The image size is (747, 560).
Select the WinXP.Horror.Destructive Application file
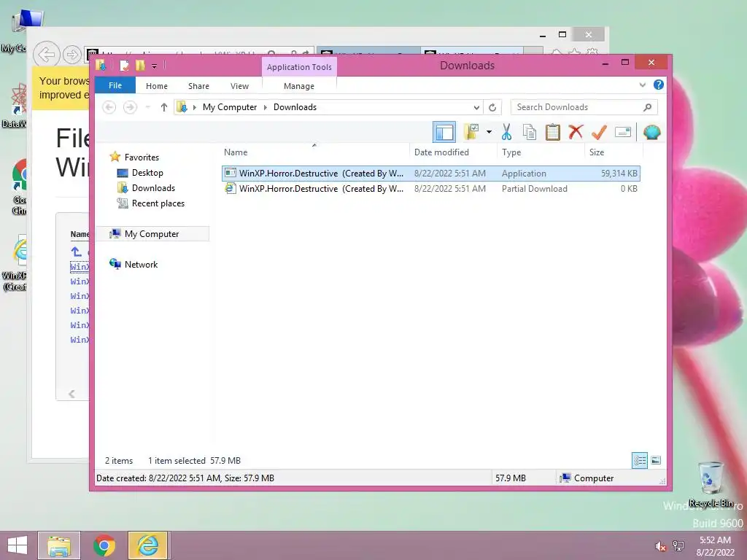(430, 174)
